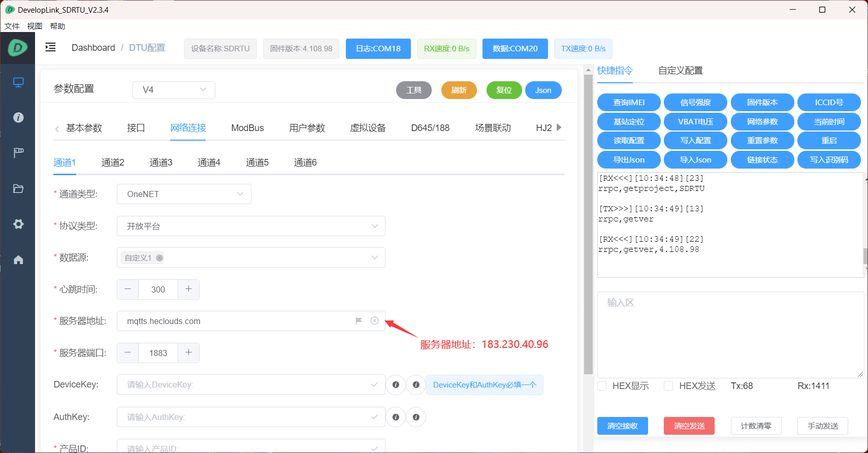Viewport: 868px width, 453px height.
Task: Click the 数据:COM20 button
Action: [x=515, y=49]
